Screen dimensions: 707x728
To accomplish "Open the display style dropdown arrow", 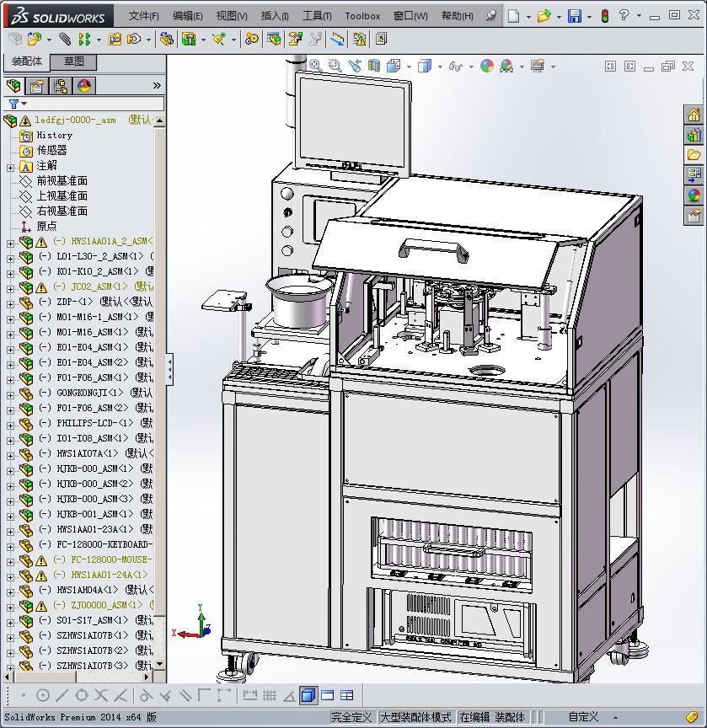I will (438, 67).
